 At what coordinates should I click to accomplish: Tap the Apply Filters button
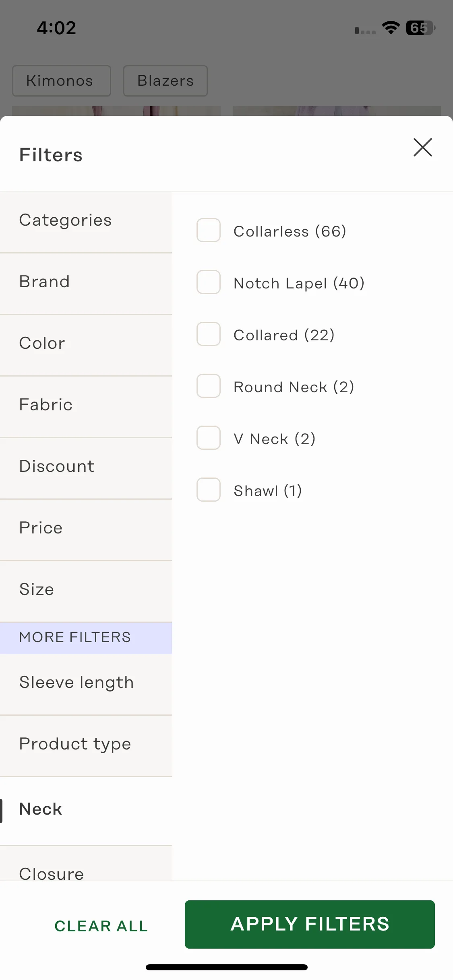(x=310, y=924)
